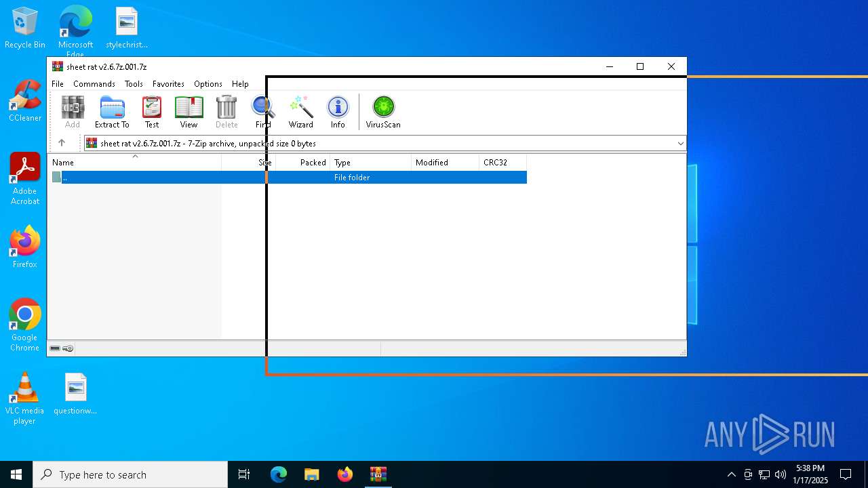Open the View toolbar icon

[189, 112]
